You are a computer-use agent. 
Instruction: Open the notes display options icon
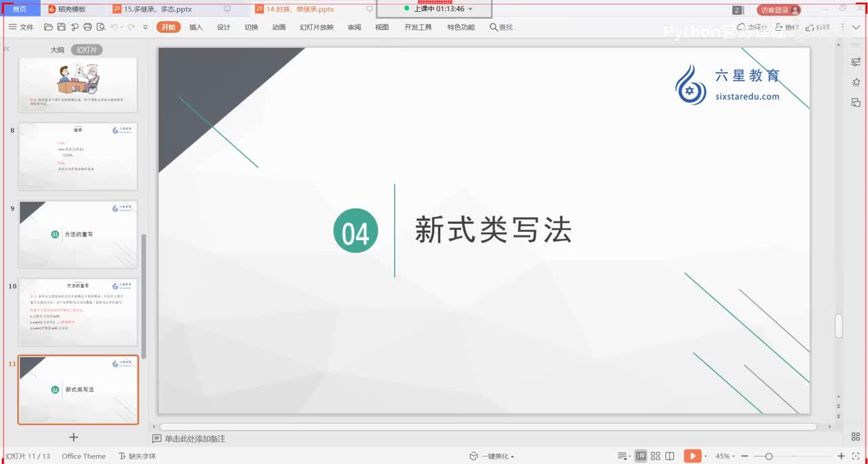coord(624,456)
